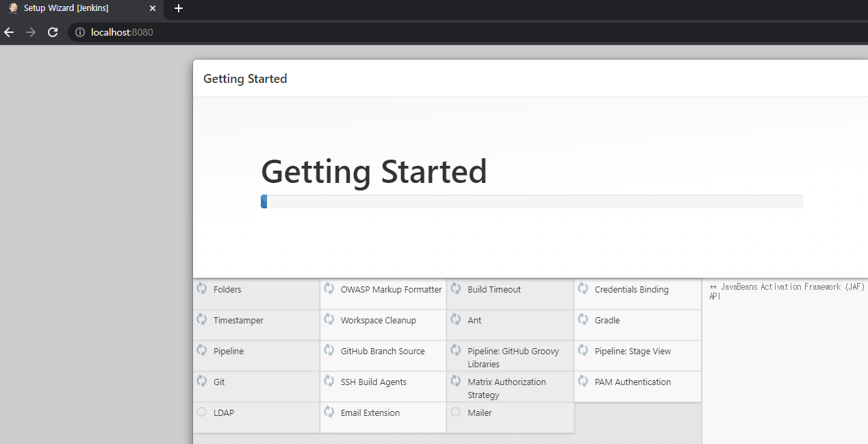Image resolution: width=868 pixels, height=444 pixels.
Task: Click the SSH Build Agents label
Action: pos(374,382)
